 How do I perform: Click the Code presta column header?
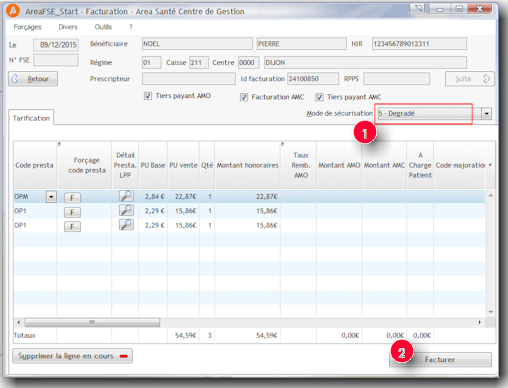(35, 165)
